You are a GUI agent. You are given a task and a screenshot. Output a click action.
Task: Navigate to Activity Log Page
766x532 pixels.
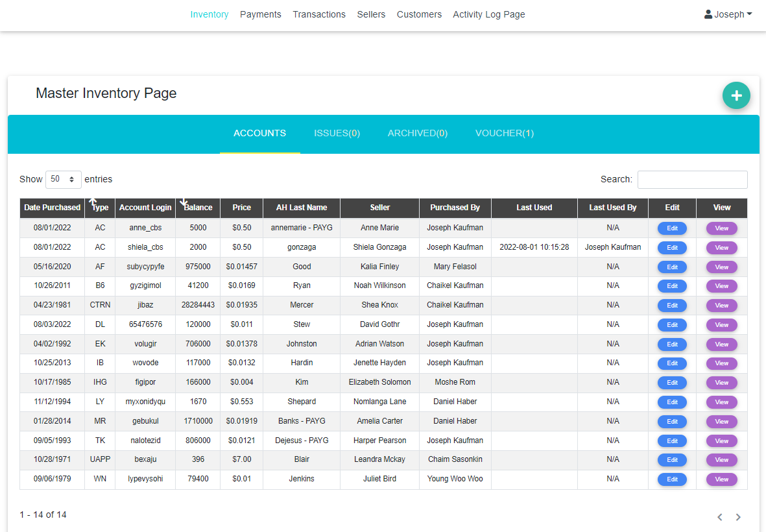488,14
